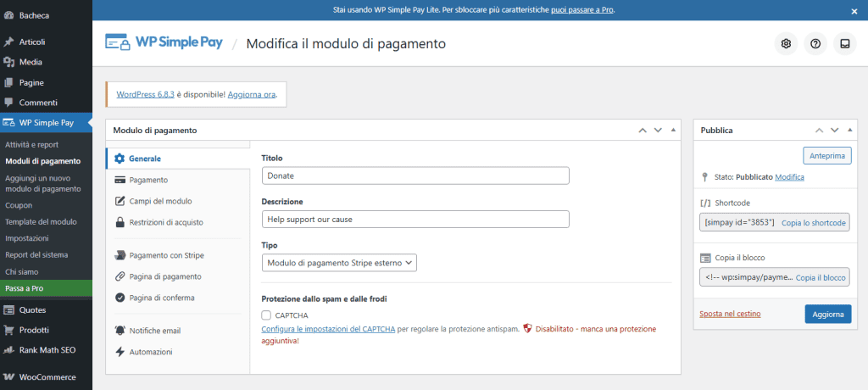The width and height of the screenshot is (868, 390).
Task: Collapse the Modulo di pagamento panel
Action: pos(673,131)
